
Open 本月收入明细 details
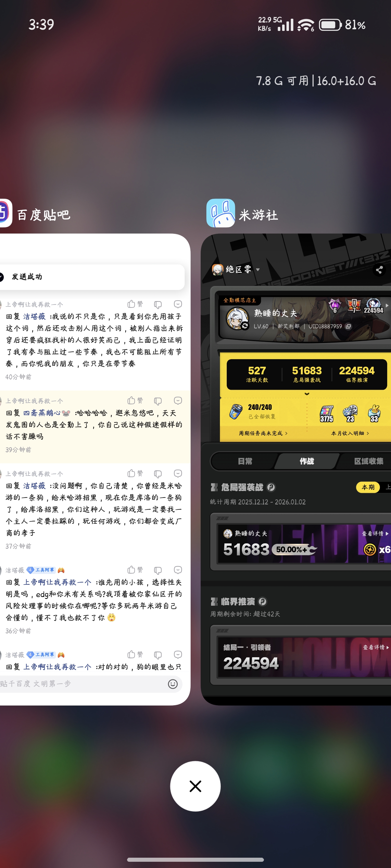click(350, 433)
